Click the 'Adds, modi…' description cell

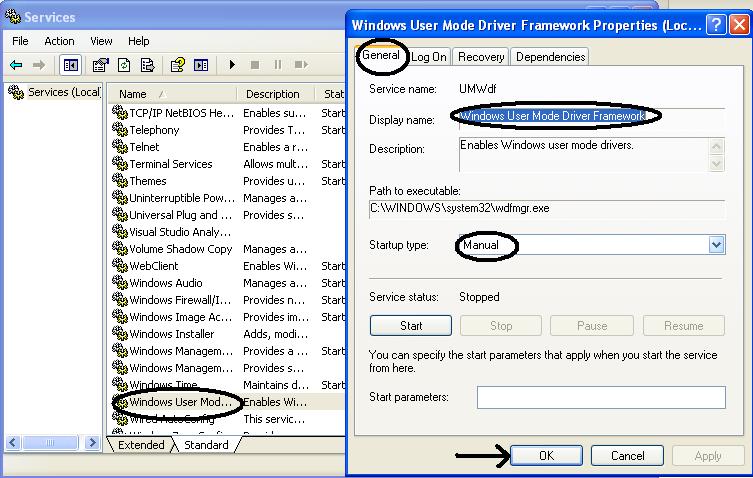275,333
